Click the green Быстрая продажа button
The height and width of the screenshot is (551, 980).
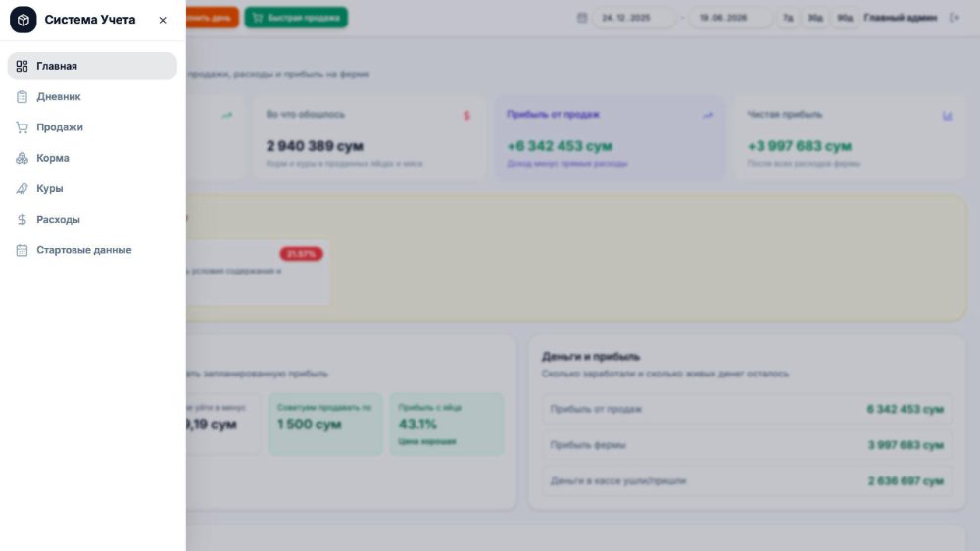296,18
